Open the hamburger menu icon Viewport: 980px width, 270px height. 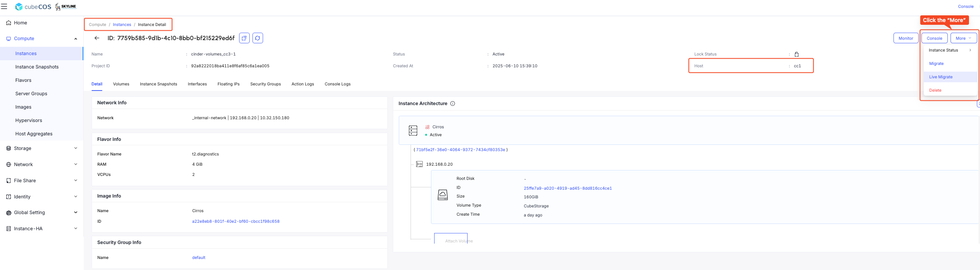[4, 6]
